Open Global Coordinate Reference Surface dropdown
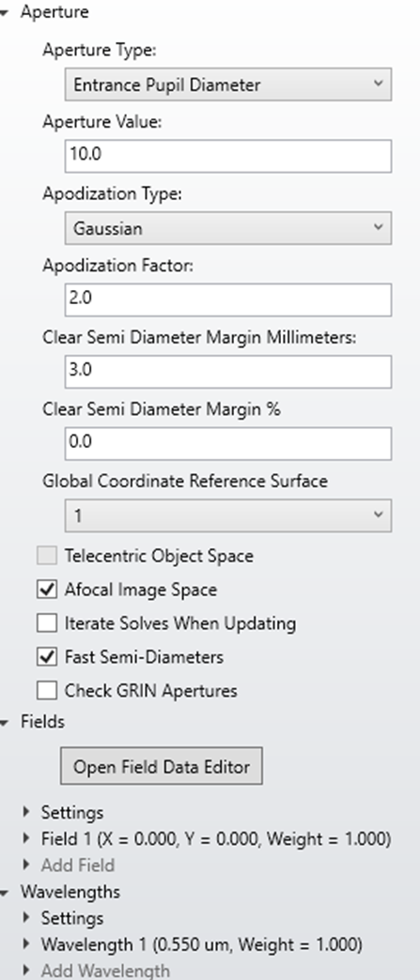The image size is (420, 980). coord(227,515)
